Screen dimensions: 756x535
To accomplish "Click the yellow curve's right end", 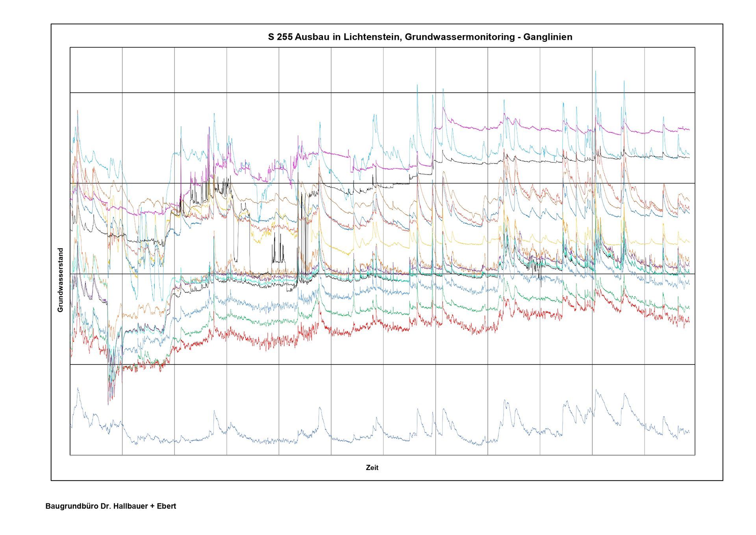I will click(689, 241).
